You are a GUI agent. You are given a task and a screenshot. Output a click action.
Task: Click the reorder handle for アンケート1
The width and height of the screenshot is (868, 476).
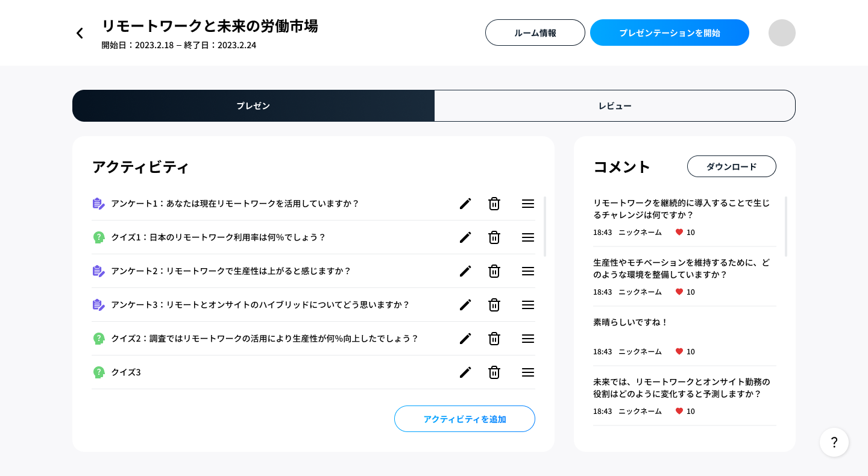[527, 204]
